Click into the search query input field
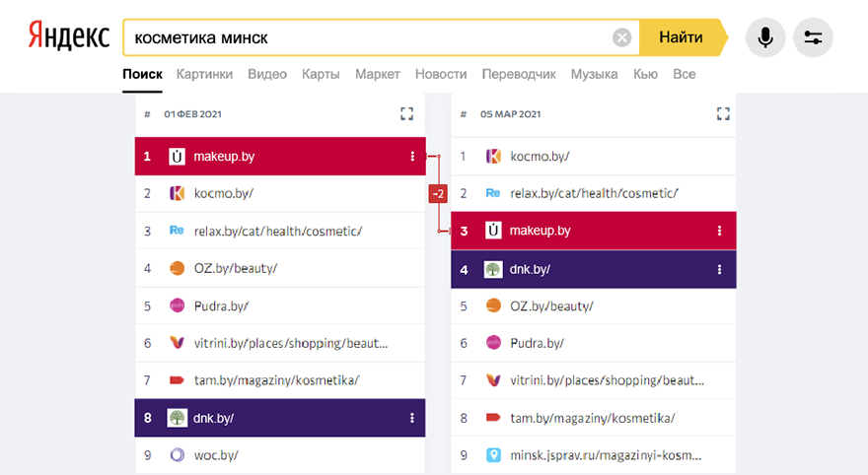This screenshot has width=868, height=475. click(x=365, y=38)
